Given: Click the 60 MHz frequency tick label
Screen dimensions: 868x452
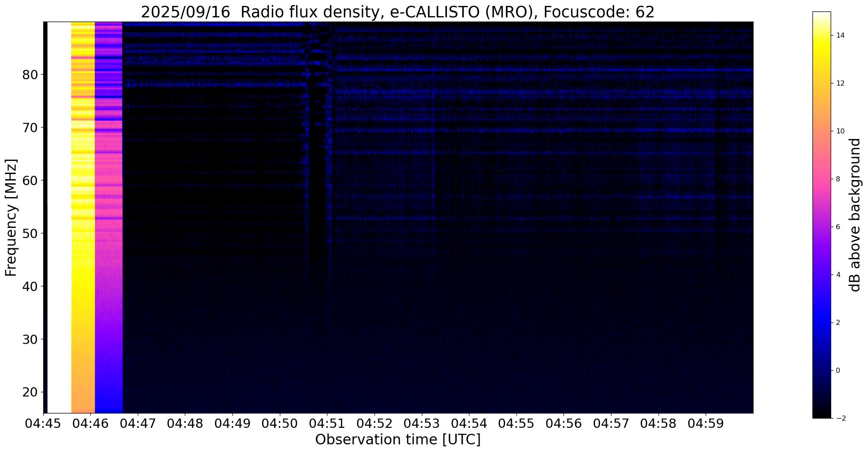Looking at the screenshot, I should click(30, 181).
